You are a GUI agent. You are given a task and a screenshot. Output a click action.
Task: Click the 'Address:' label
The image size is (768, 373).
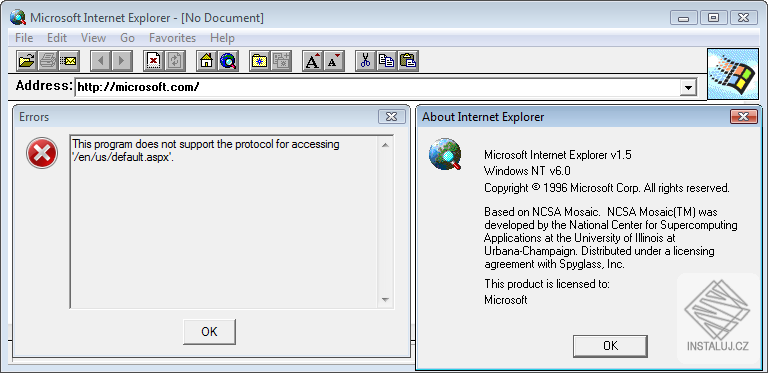click(44, 86)
